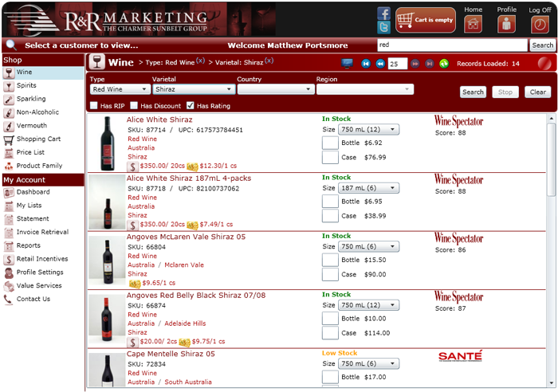Click Bottle quantity box priced $6.95
Viewport: 558px width, 392px height.
click(x=330, y=202)
